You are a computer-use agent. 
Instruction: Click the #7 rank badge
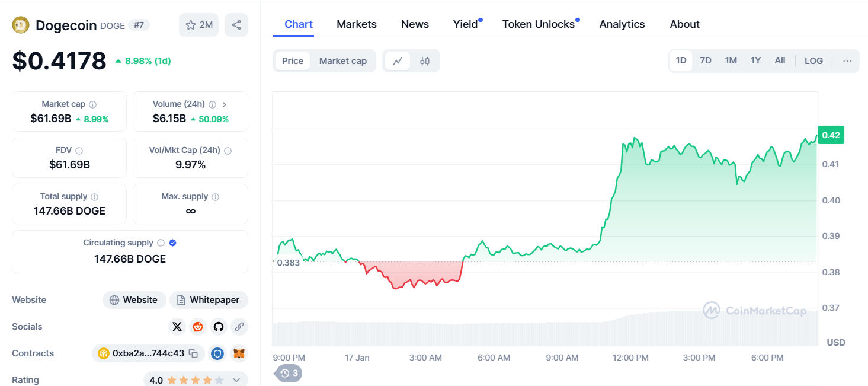(139, 25)
